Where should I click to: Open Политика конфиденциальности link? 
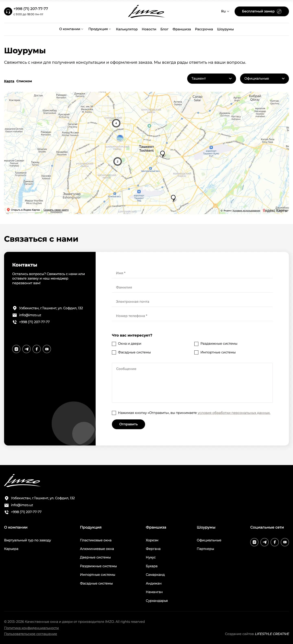[x=32, y=628]
